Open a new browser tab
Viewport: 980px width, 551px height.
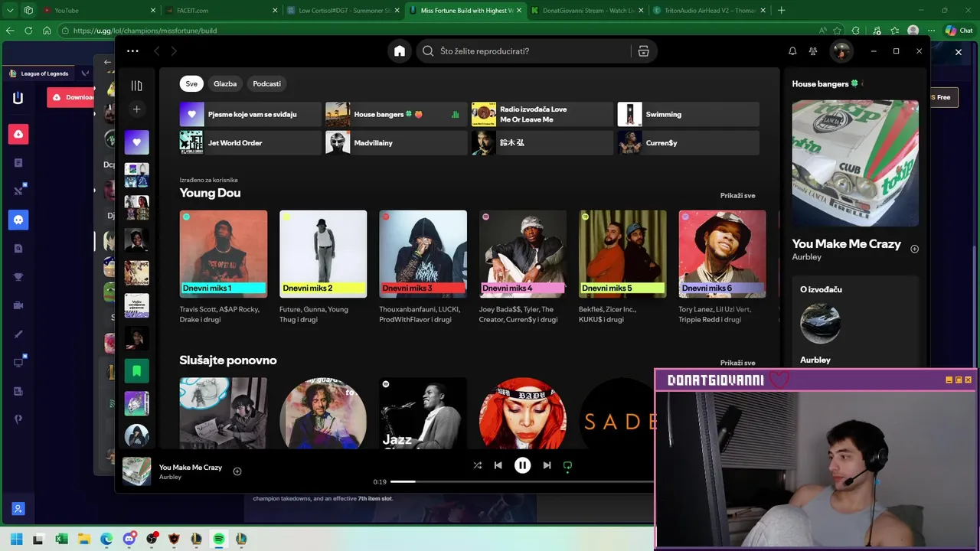[781, 11]
